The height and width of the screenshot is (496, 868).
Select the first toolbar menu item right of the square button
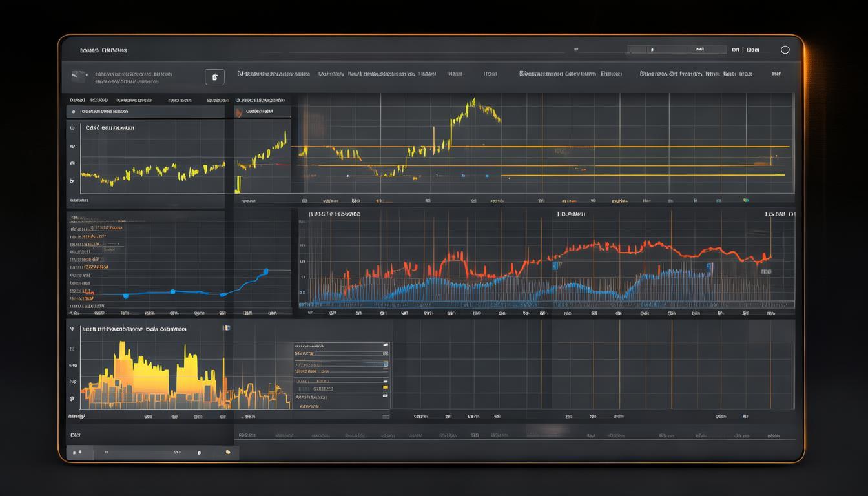[273, 74]
